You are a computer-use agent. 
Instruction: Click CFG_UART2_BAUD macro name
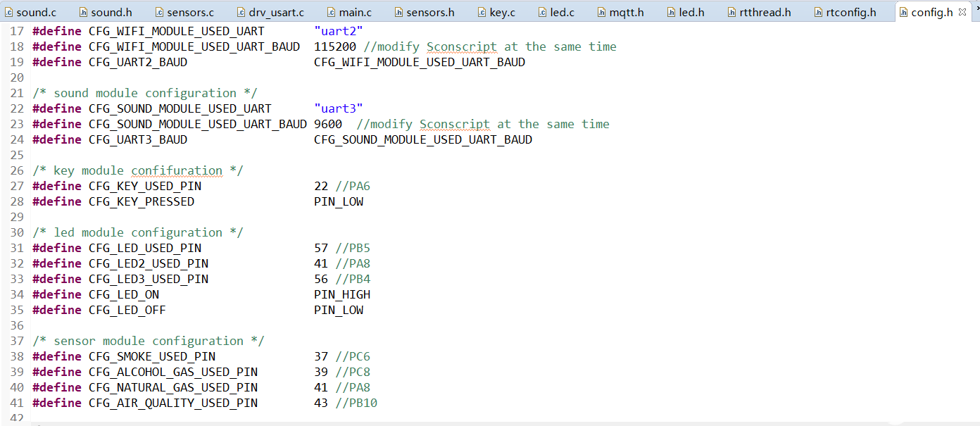point(138,62)
